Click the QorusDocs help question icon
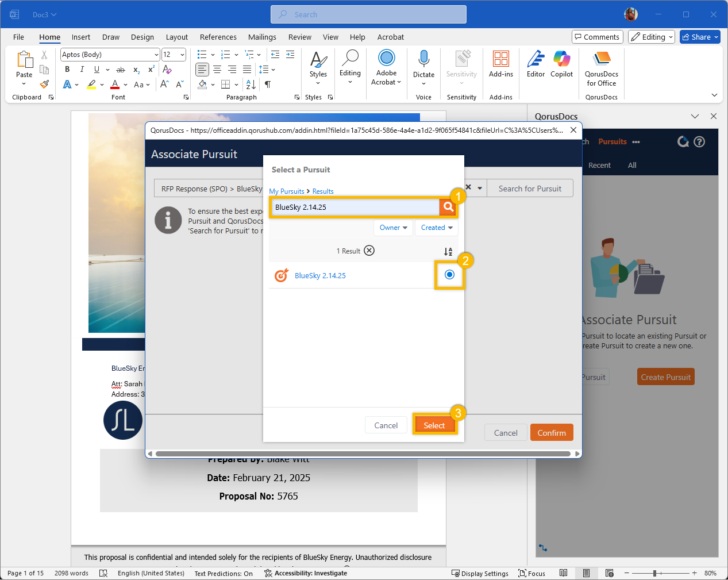 [x=699, y=142]
